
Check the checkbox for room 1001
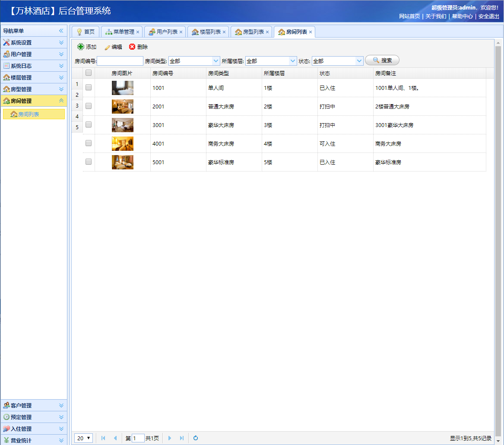(x=88, y=87)
